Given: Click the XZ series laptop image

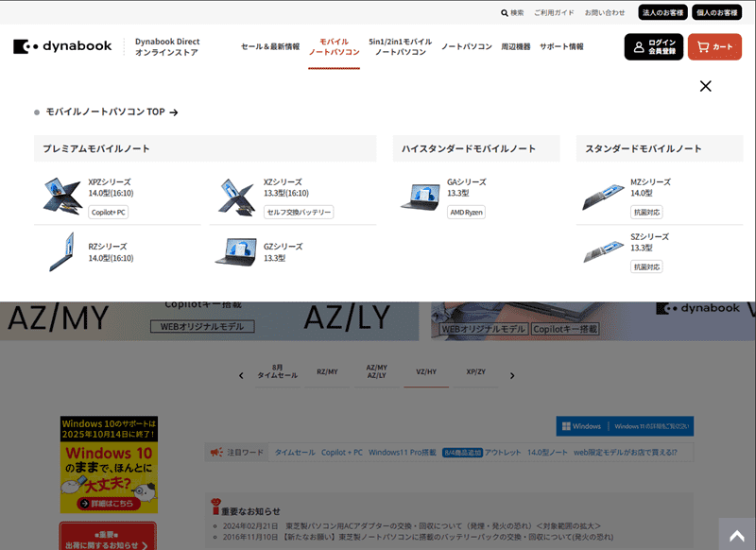Looking at the screenshot, I should click(236, 197).
